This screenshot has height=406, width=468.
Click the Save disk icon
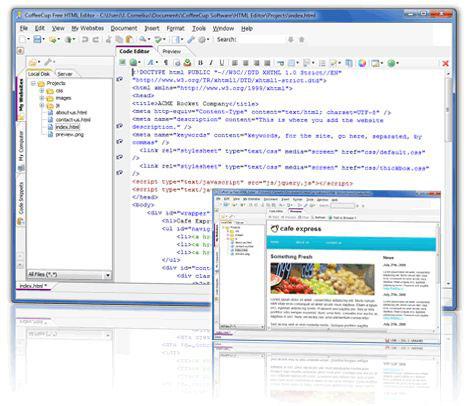(x=37, y=39)
